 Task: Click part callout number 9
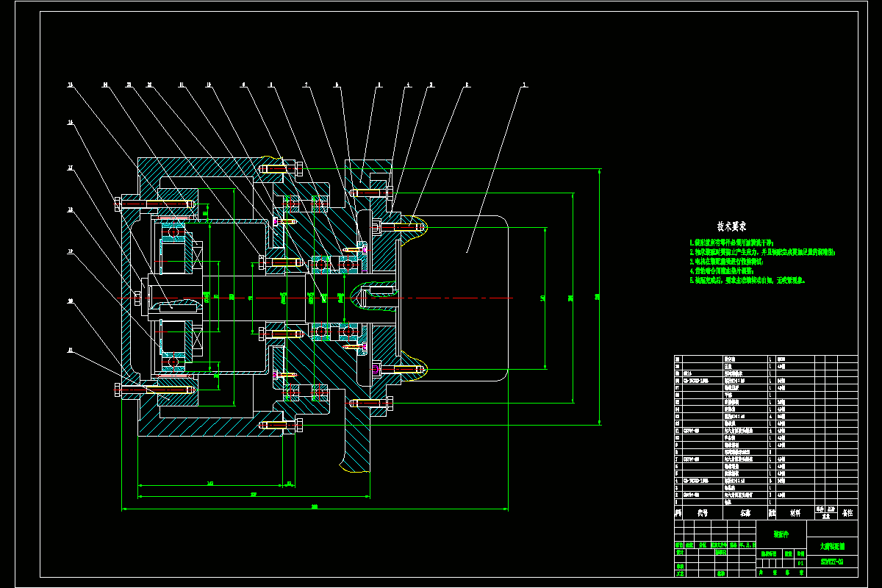pos(244,85)
